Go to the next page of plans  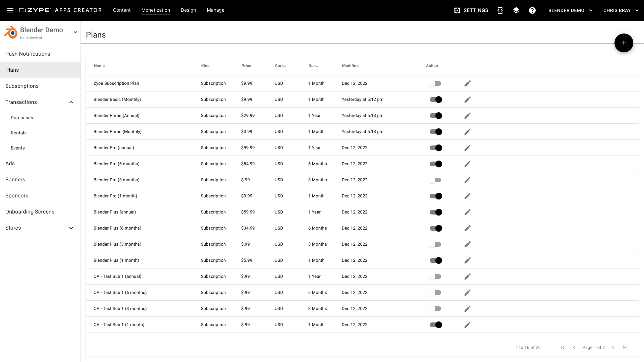click(613, 348)
